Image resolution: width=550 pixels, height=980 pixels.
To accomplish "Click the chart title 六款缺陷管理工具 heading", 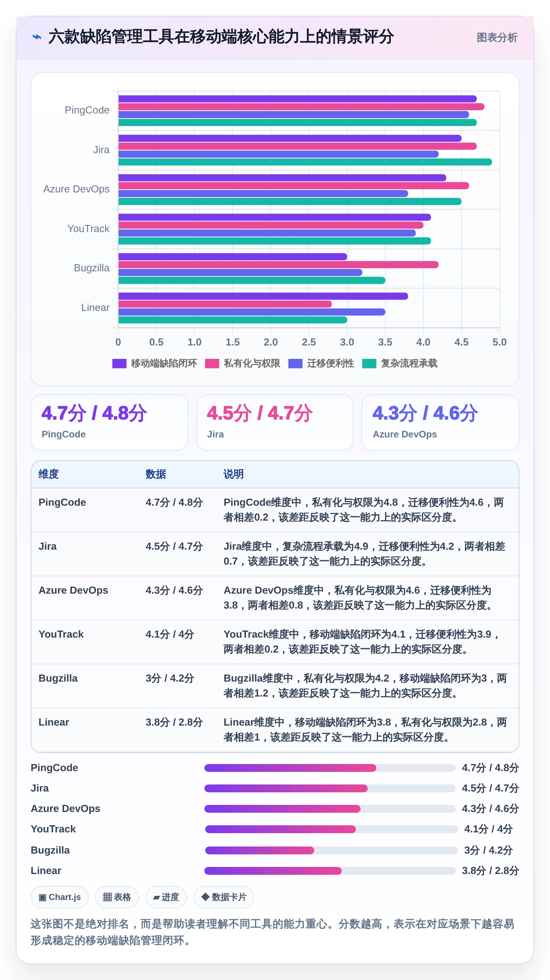I will point(221,37).
